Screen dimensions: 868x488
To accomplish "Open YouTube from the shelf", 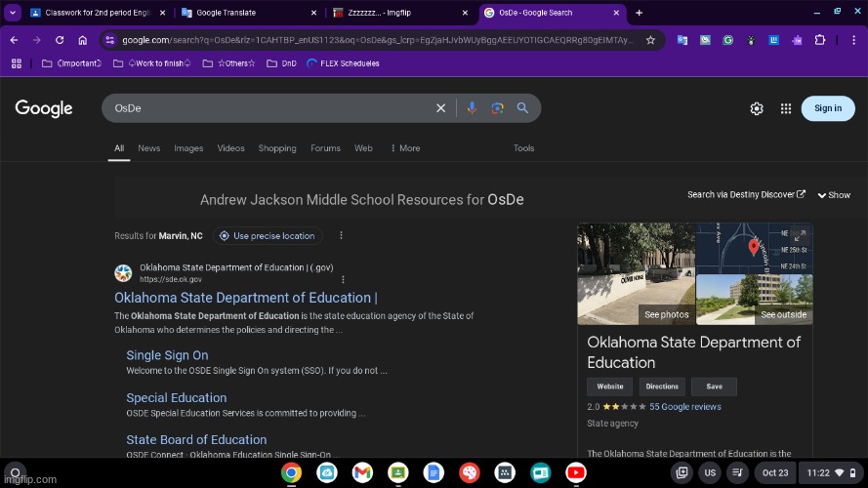I will pos(576,472).
